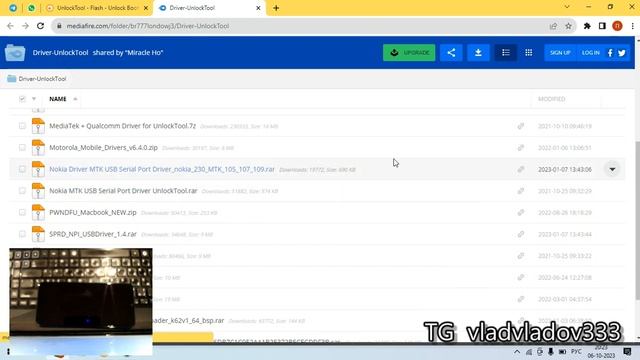640x360 pixels.
Task: Open the Facebook login icon
Action: [610, 53]
